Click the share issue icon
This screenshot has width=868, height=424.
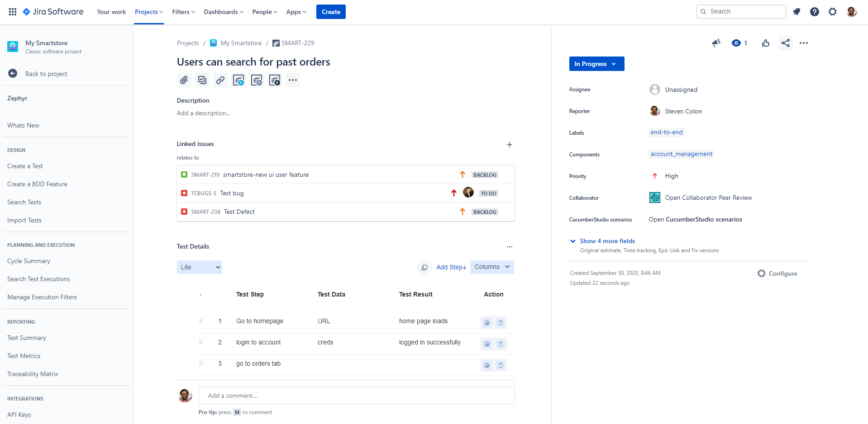(x=786, y=43)
